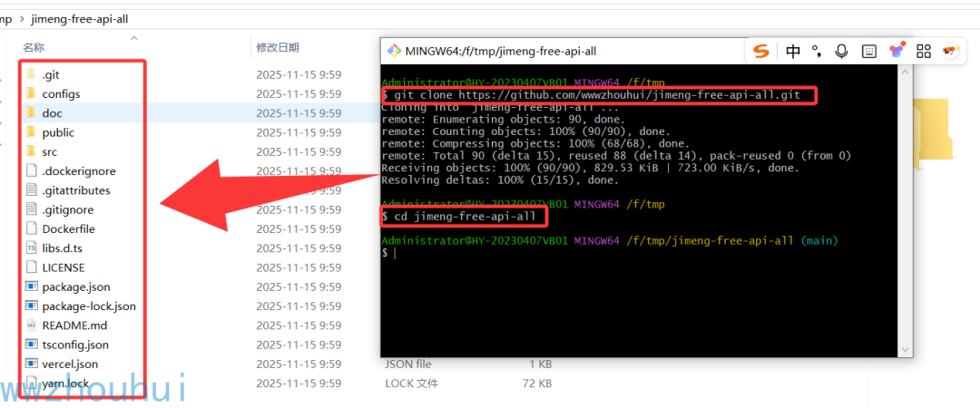Click the jimeng-free-api-all breadcrumb segment

pos(79,19)
